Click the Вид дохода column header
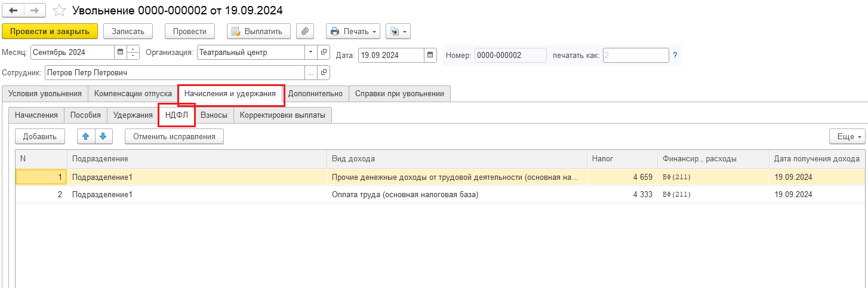 pos(457,159)
